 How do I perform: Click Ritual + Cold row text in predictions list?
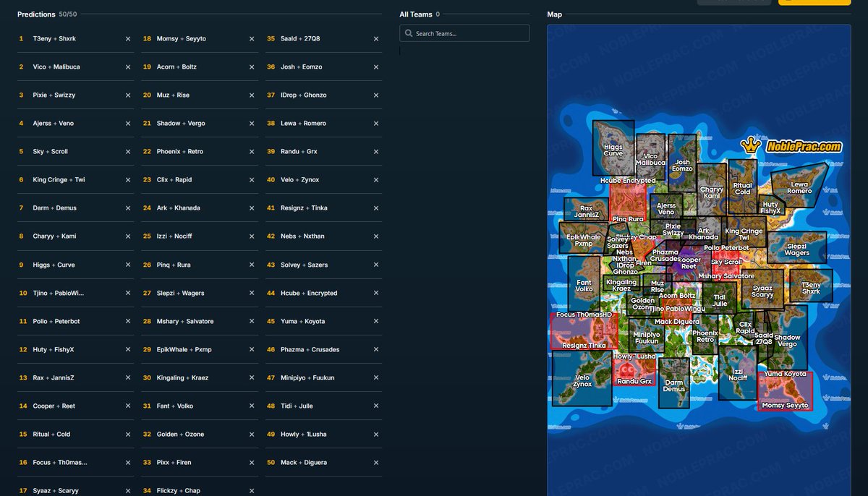[52, 435]
